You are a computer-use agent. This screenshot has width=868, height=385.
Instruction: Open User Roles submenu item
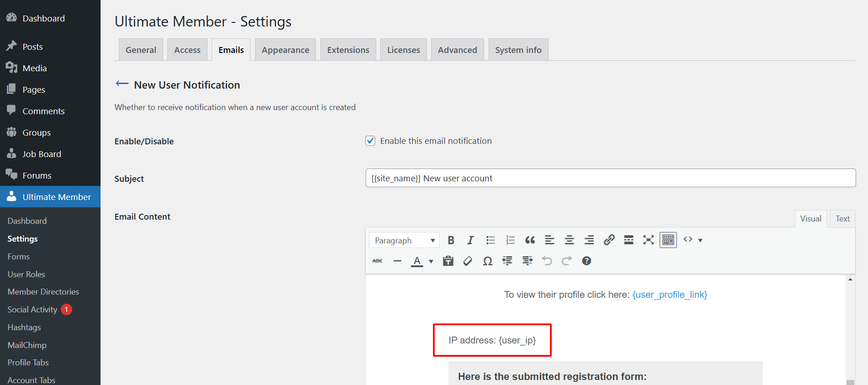(x=27, y=274)
